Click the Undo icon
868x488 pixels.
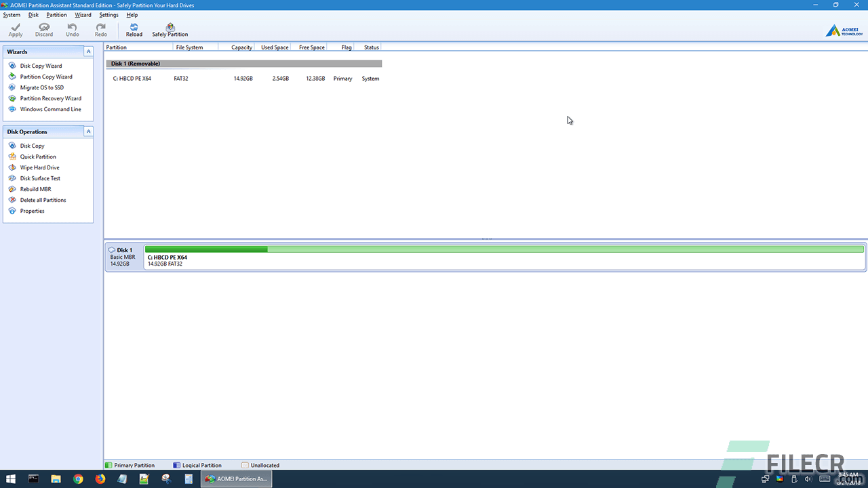pyautogui.click(x=72, y=30)
